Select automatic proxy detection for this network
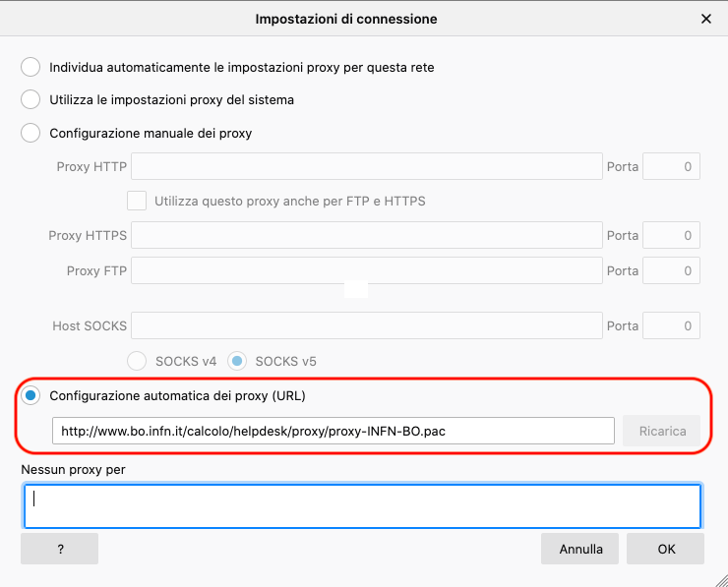This screenshot has width=728, height=587. tap(31, 67)
